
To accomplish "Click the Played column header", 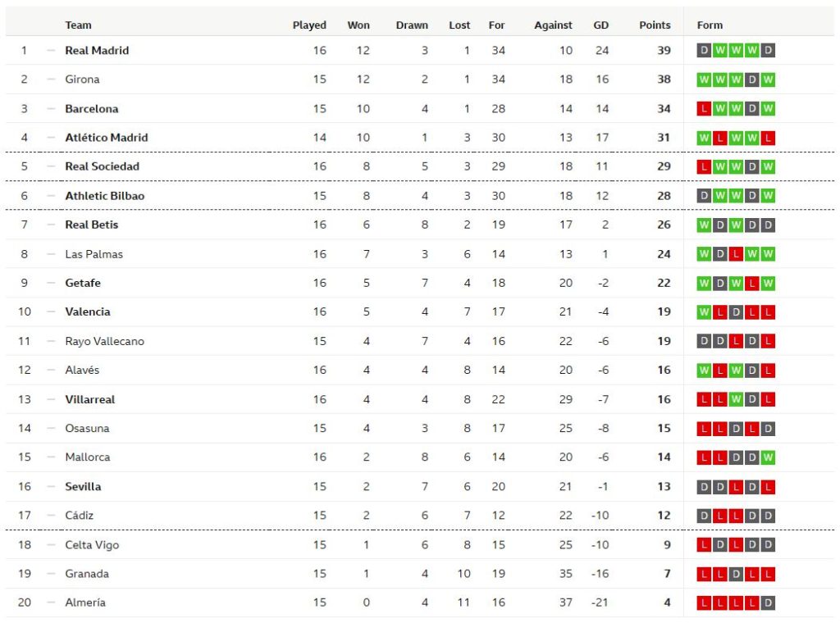I will (x=309, y=25).
